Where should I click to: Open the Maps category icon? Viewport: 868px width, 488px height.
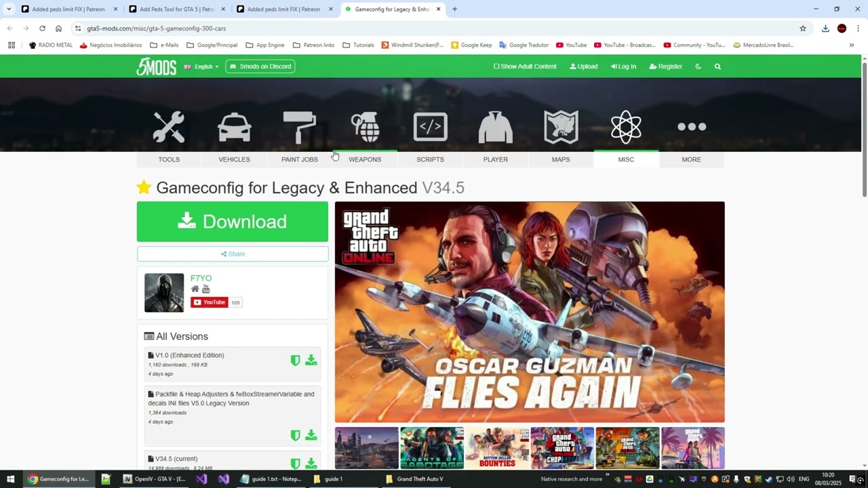(x=561, y=127)
